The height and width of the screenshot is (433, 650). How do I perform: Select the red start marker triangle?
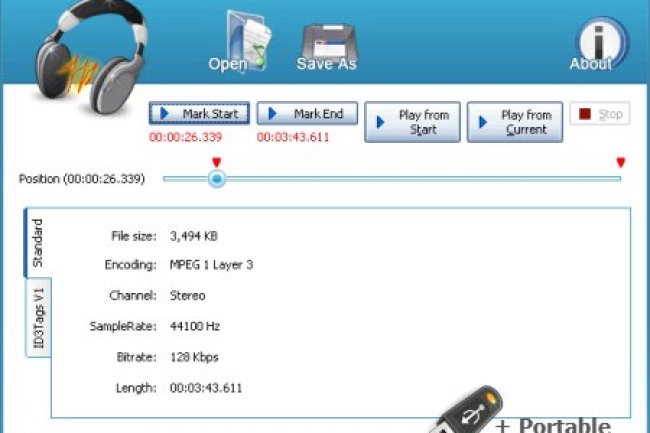pyautogui.click(x=217, y=162)
